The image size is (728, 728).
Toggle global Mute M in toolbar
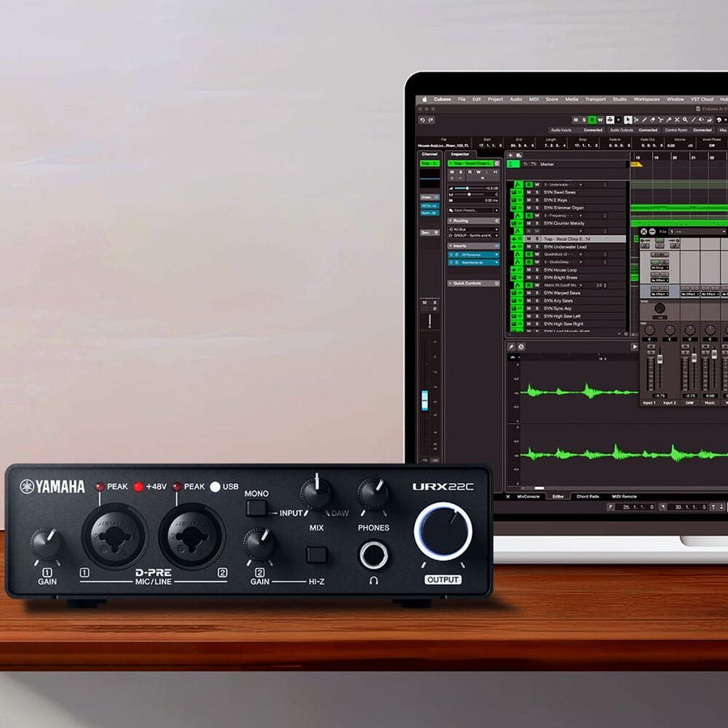pos(576,120)
